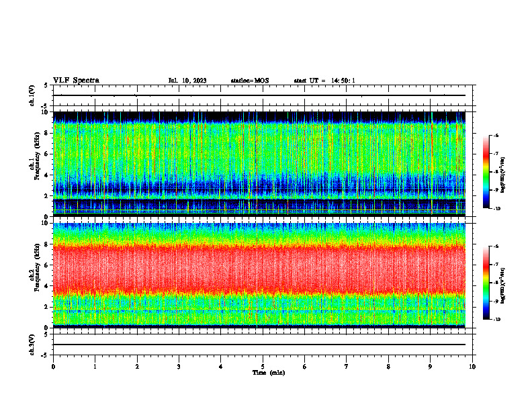The height and width of the screenshot is (411, 532).
Task: Click the "ch.3(V)" vertical axis label
Action: click(x=32, y=345)
